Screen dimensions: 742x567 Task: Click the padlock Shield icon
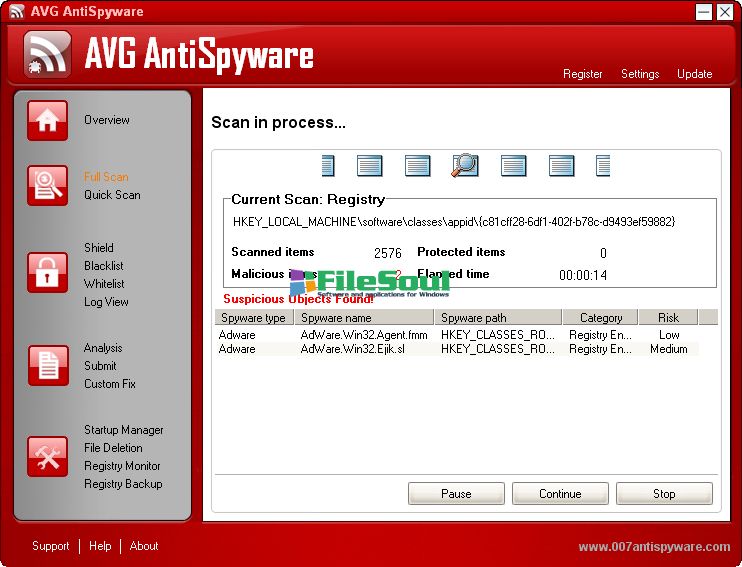[47, 272]
